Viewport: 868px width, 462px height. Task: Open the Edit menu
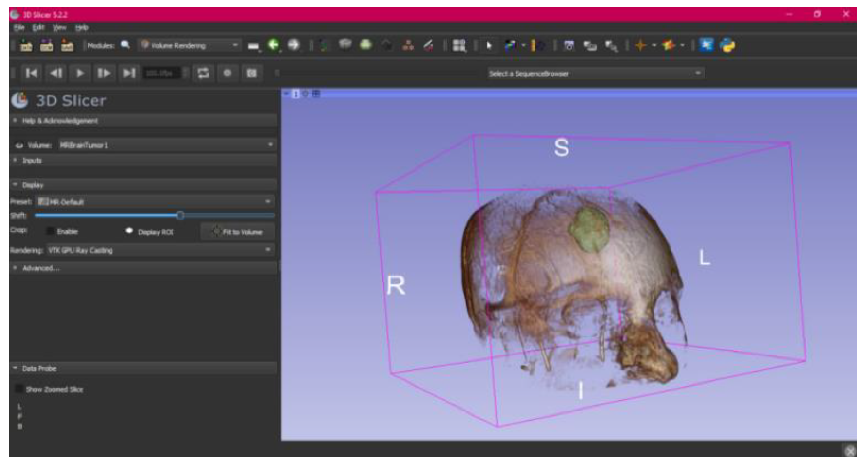[x=38, y=28]
